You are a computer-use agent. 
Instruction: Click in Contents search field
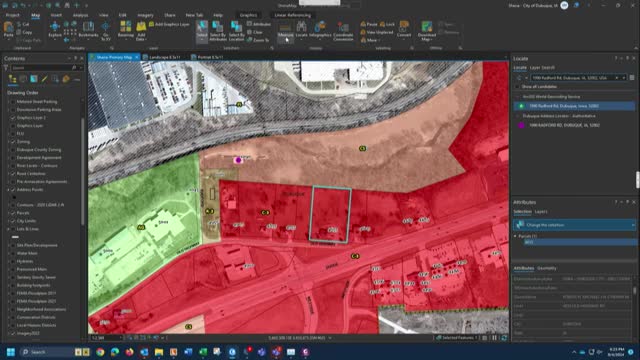pos(41,68)
